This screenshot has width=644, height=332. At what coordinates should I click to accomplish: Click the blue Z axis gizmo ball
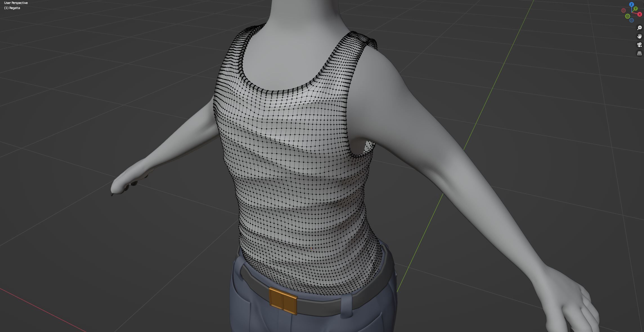632,5
